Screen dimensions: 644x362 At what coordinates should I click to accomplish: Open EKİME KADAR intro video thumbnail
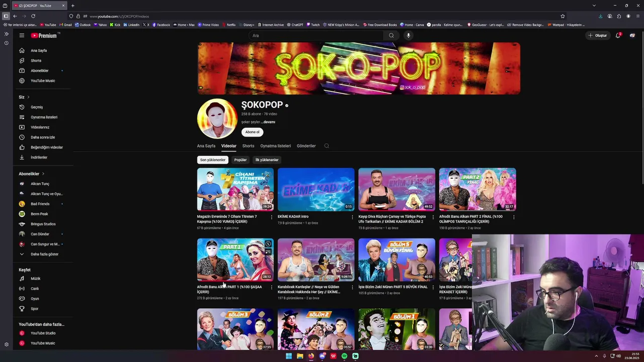316,190
